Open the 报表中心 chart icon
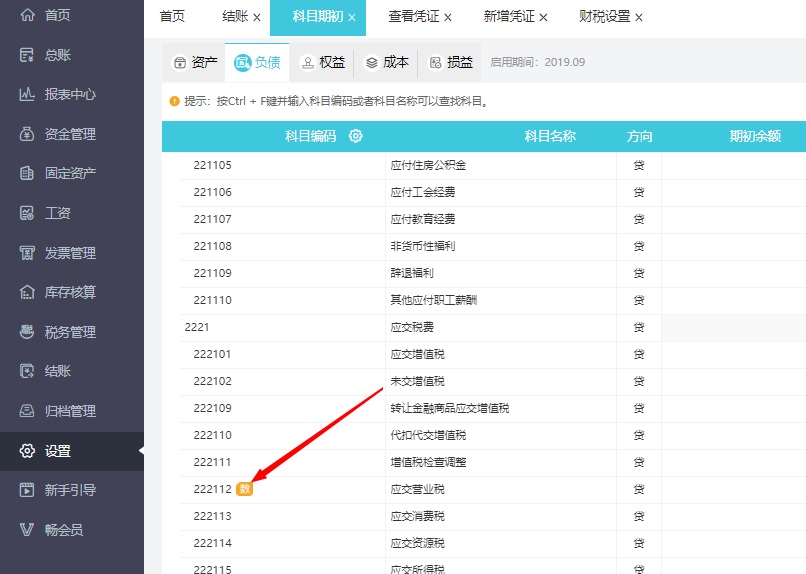The height and width of the screenshot is (574, 806). (27, 94)
